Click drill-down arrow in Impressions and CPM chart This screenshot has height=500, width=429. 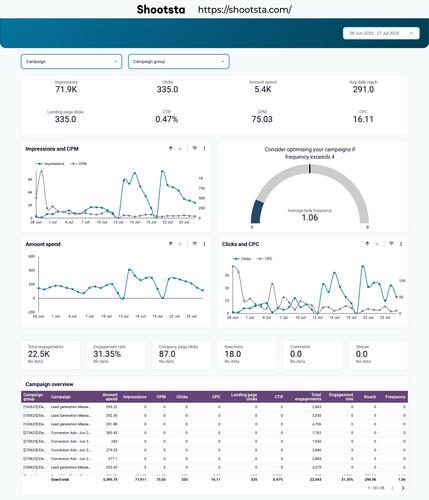pos(180,148)
